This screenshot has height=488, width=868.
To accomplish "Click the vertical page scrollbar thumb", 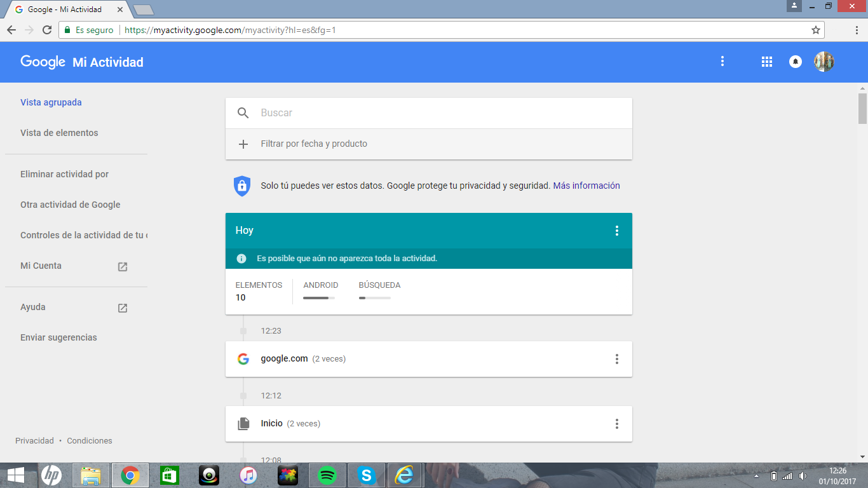I will [x=862, y=108].
